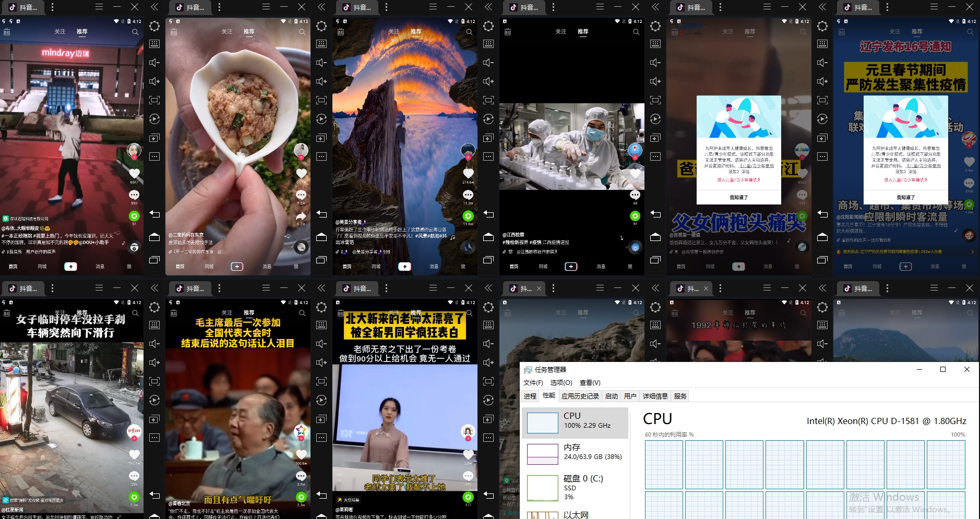The image size is (980, 519).
Task: Like the dumpling video with the heart icon
Action: click(x=301, y=173)
